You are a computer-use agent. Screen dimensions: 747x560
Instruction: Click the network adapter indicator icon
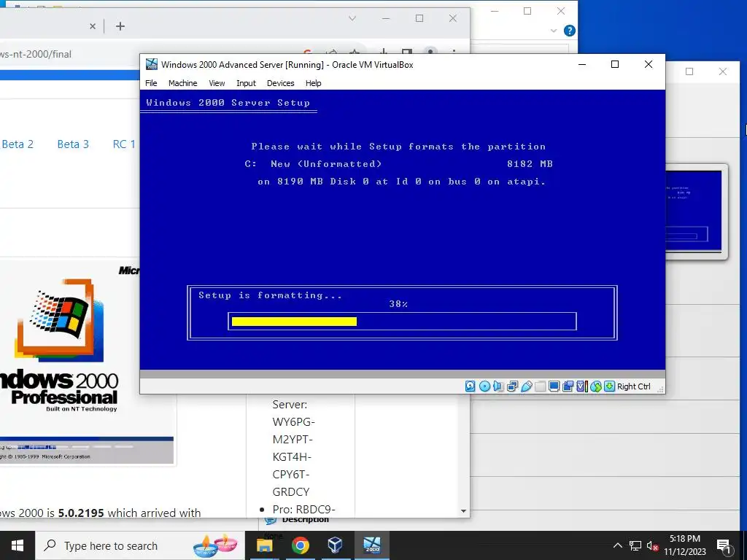coord(512,386)
